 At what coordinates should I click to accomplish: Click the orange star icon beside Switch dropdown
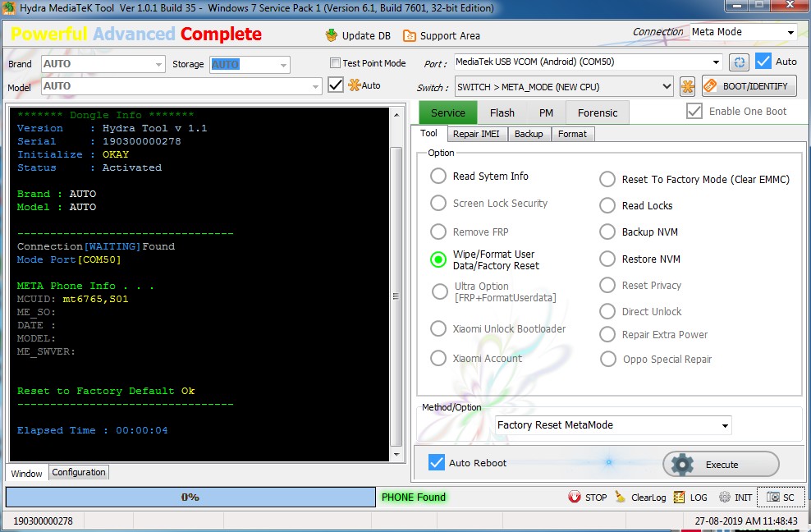pyautogui.click(x=687, y=86)
